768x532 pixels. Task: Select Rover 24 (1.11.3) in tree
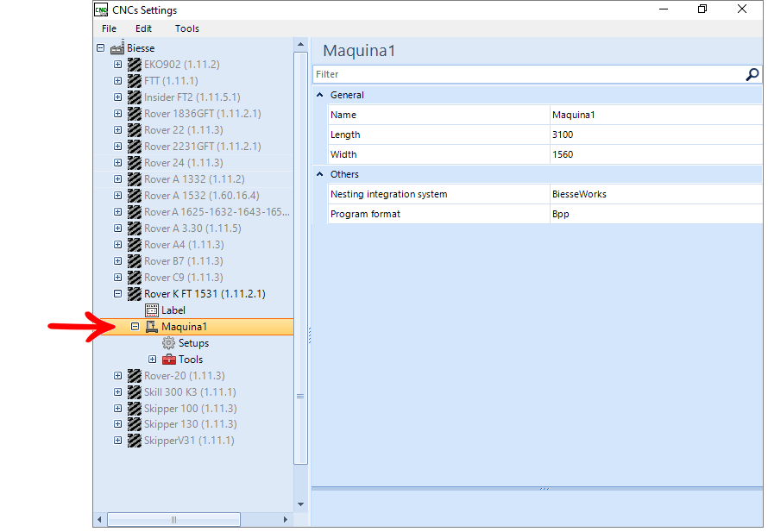[184, 162]
